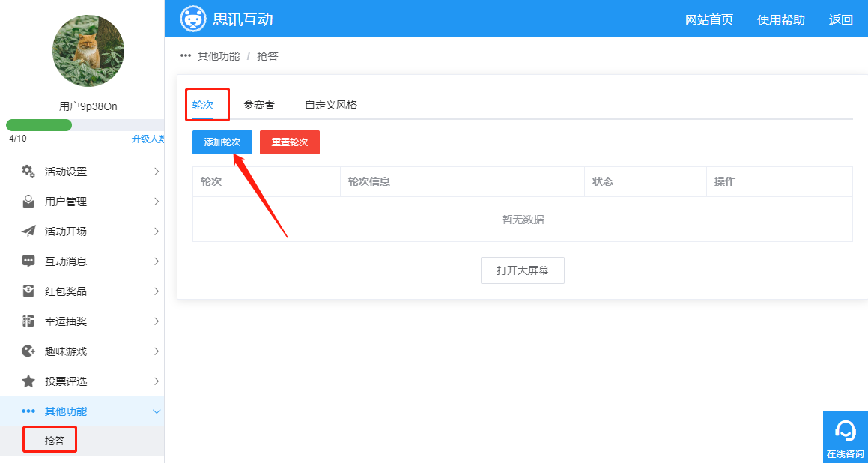Click the 暂无数据 empty table message

[x=523, y=220]
